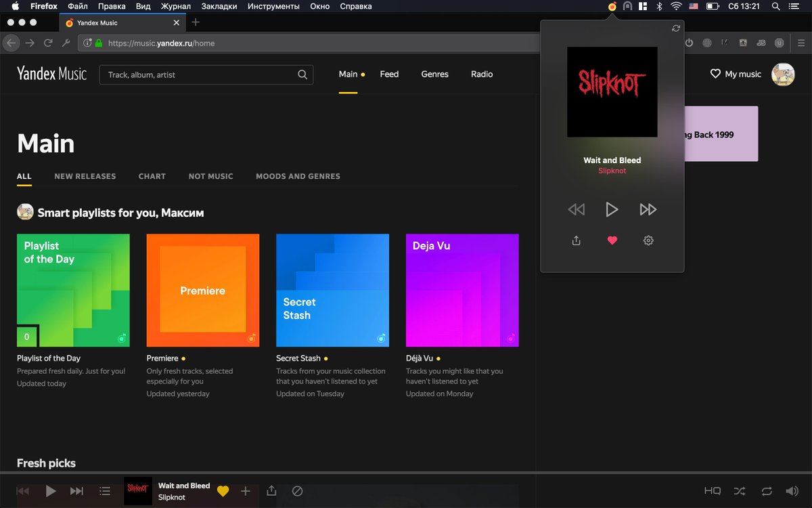Toggle HQ high quality audio

[x=713, y=491]
